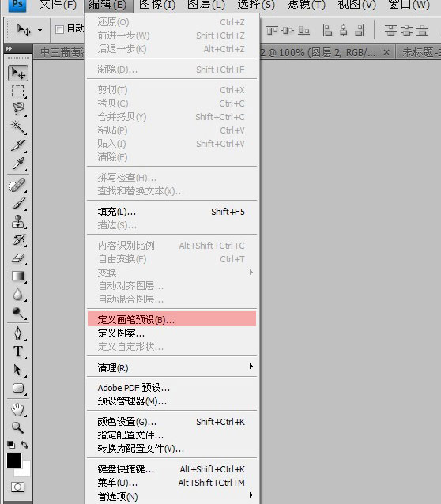Select the Horizontal Type tool
This screenshot has height=504, width=441.
tap(18, 352)
